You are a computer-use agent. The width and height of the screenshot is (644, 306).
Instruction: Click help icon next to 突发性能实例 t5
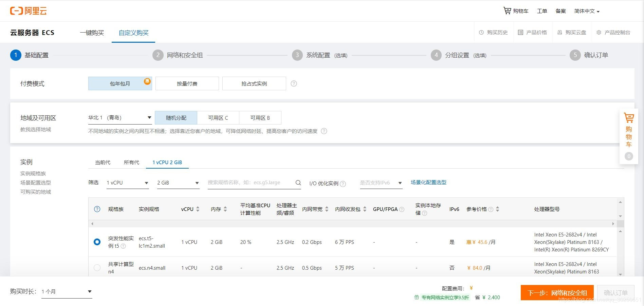pos(123,246)
